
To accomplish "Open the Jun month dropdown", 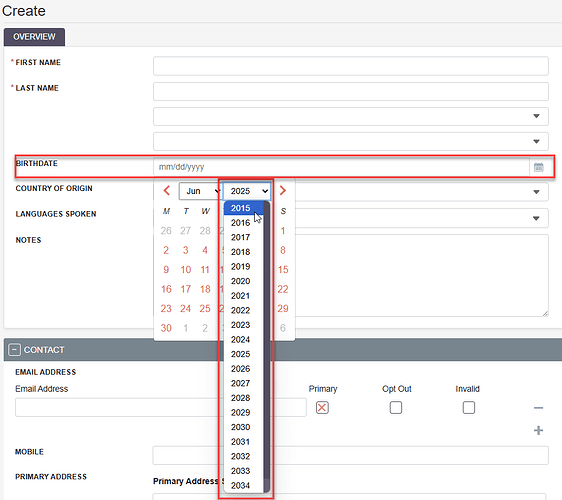I will tap(200, 191).
